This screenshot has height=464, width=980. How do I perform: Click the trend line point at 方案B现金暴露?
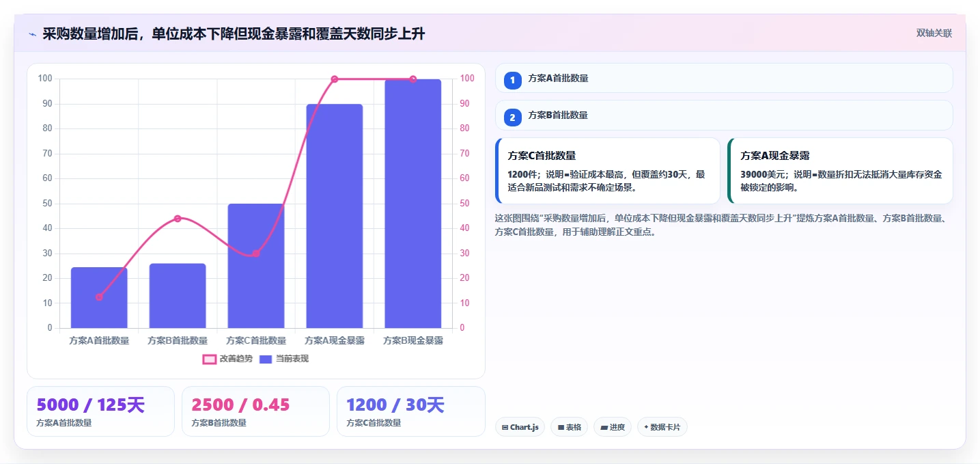click(x=413, y=79)
